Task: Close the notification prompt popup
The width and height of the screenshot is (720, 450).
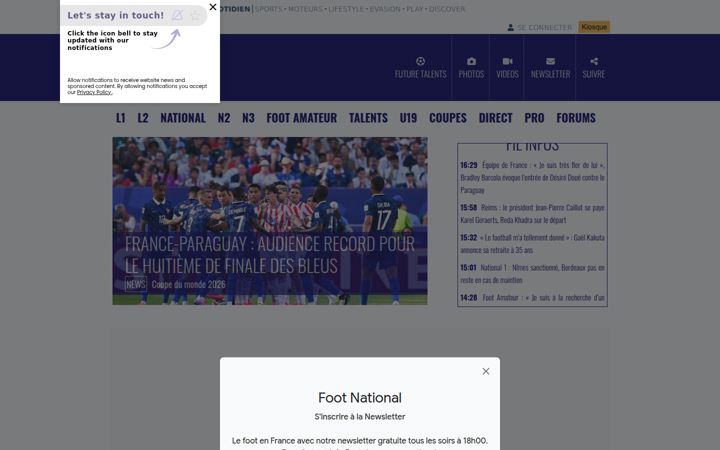Action: pos(213,7)
